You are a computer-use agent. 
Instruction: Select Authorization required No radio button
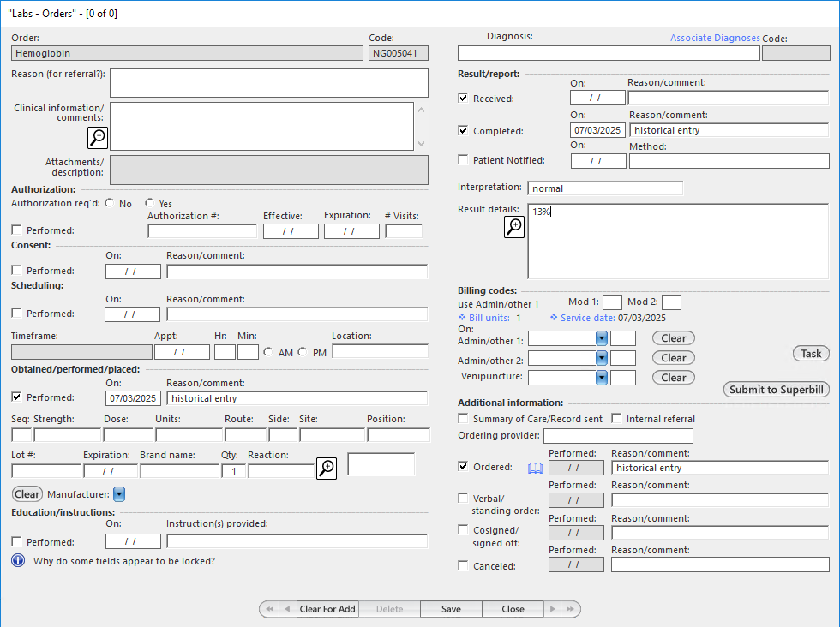[x=110, y=203]
